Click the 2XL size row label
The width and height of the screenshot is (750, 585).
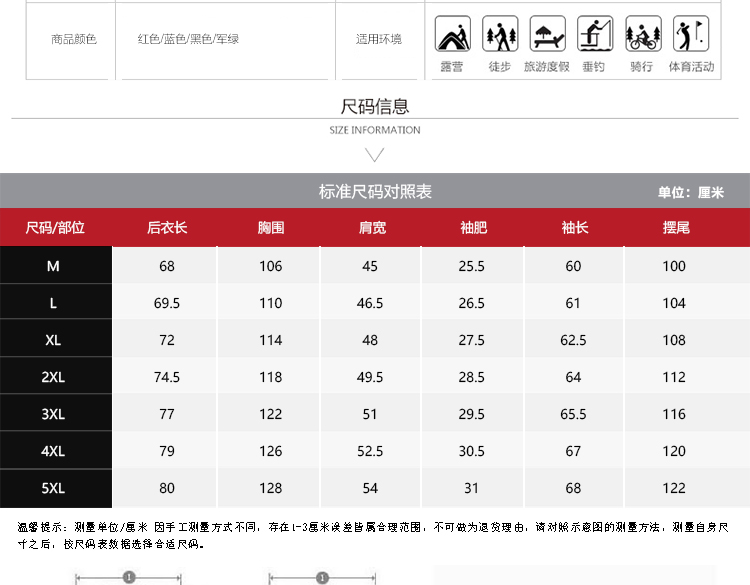click(54, 377)
